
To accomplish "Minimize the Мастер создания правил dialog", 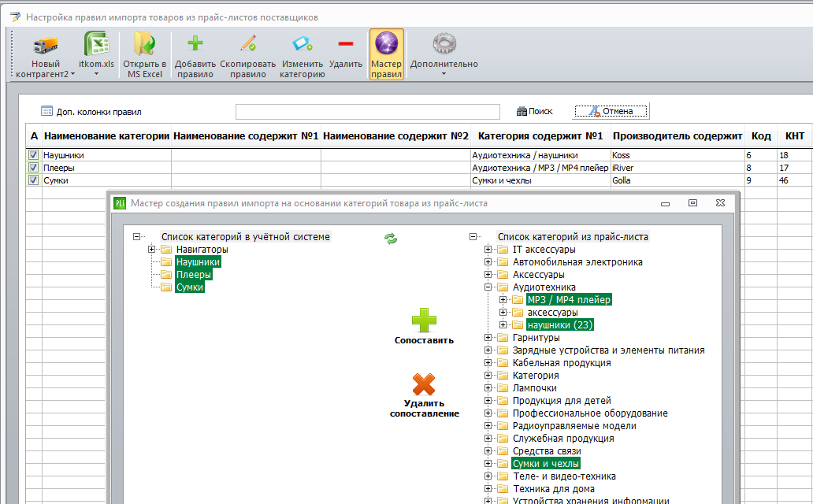I will (x=665, y=204).
